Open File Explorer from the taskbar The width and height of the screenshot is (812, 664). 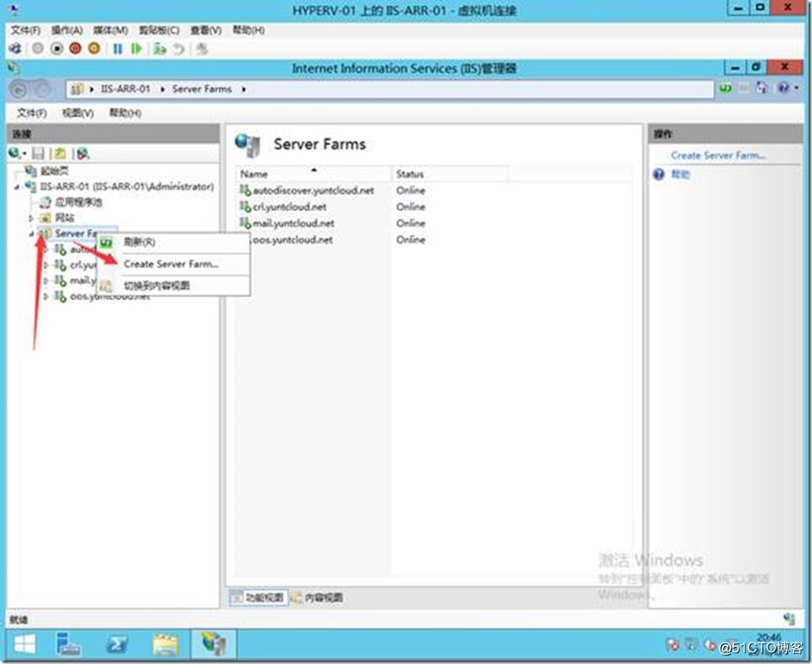coord(165,645)
